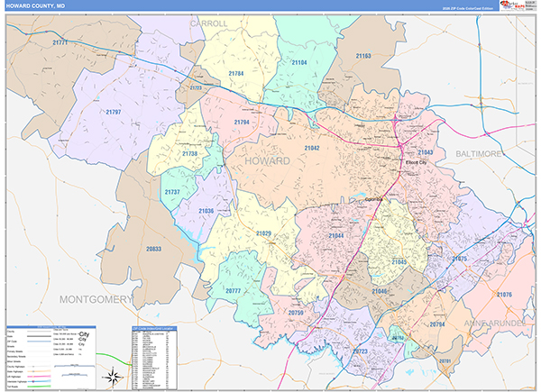The height and width of the screenshot is (392, 541).
Task: Select ZIP code label 21738
Action: [x=189, y=154]
